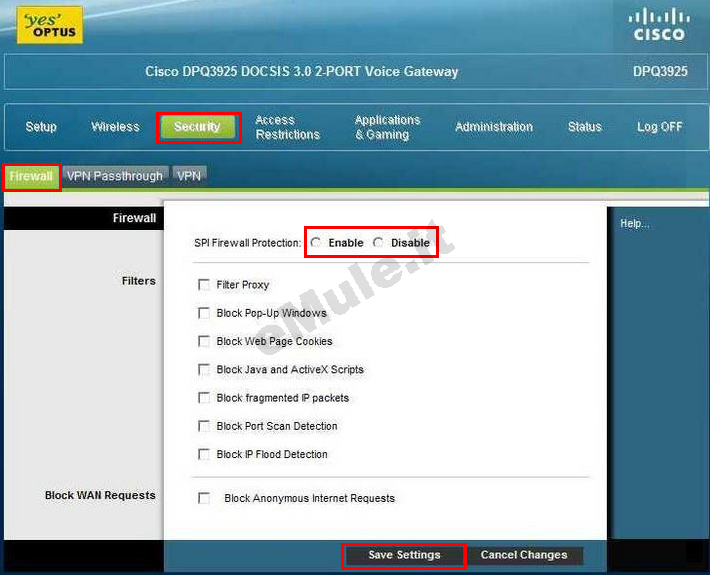Click Cancel Changes button
The width and height of the screenshot is (710, 575).
(524, 556)
